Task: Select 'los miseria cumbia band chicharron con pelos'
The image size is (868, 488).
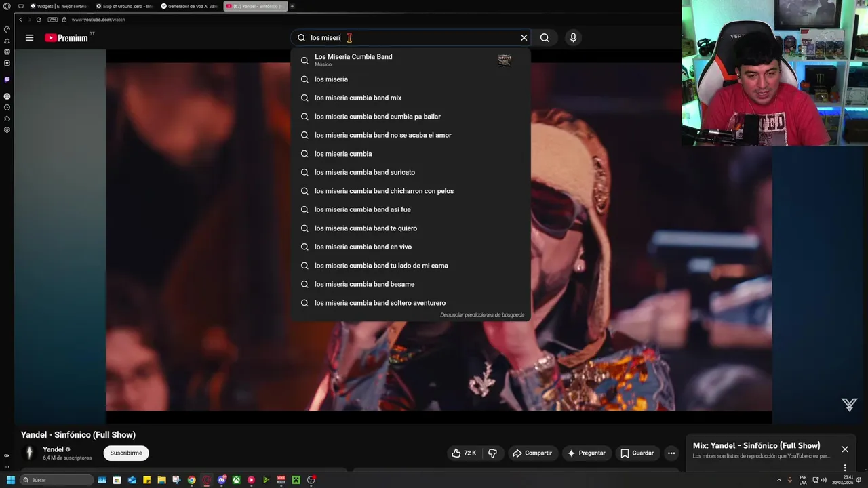Action: tap(410, 191)
